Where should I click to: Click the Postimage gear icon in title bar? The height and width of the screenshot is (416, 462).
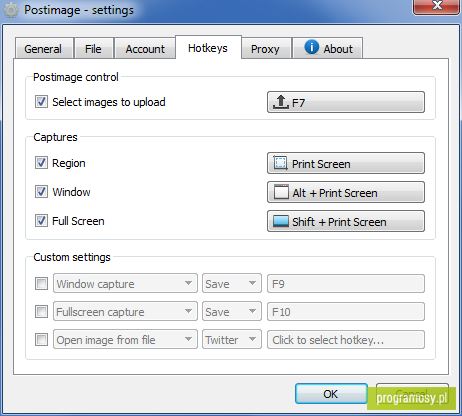click(11, 10)
